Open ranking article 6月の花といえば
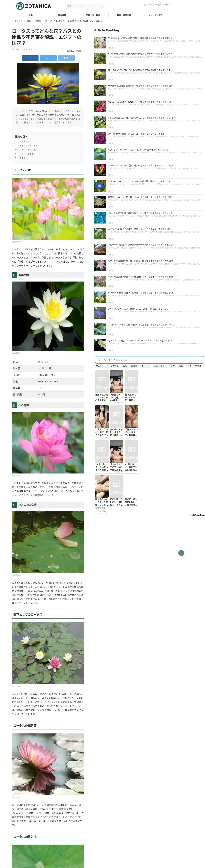The height and width of the screenshot is (868, 205). click(139, 150)
